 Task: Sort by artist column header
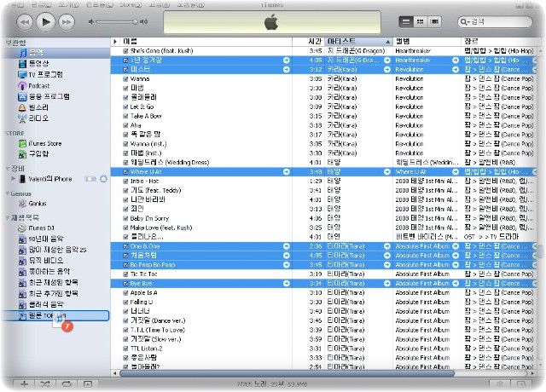pyautogui.click(x=358, y=42)
